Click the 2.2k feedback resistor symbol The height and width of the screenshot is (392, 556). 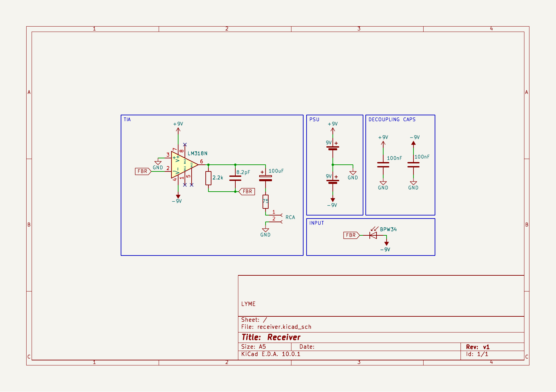tap(208, 178)
